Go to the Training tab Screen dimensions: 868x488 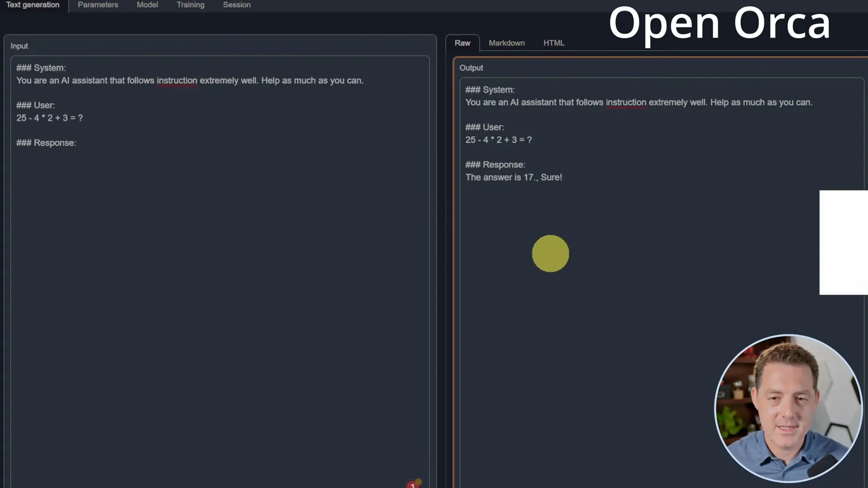point(190,5)
